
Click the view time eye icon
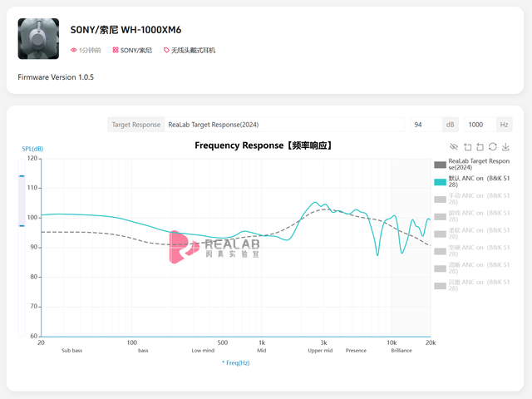74,50
